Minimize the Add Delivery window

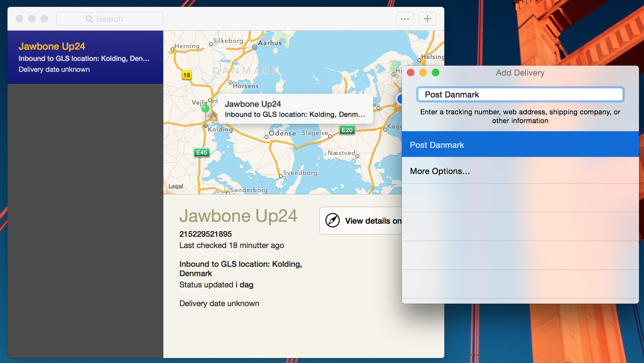423,73
